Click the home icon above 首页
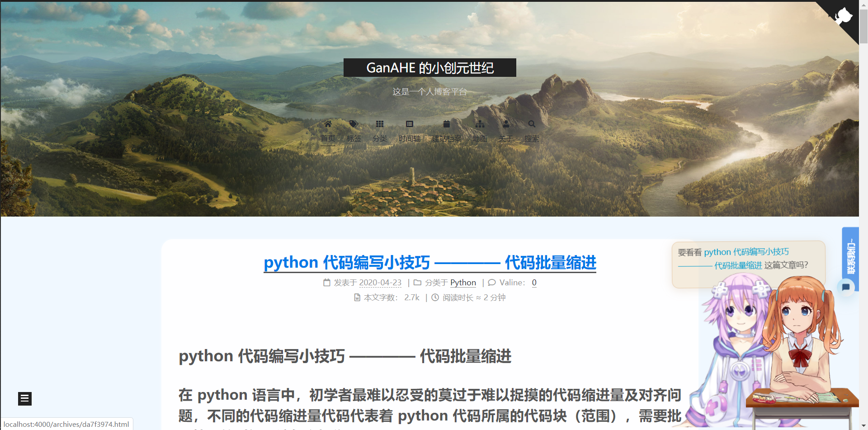 coord(328,124)
